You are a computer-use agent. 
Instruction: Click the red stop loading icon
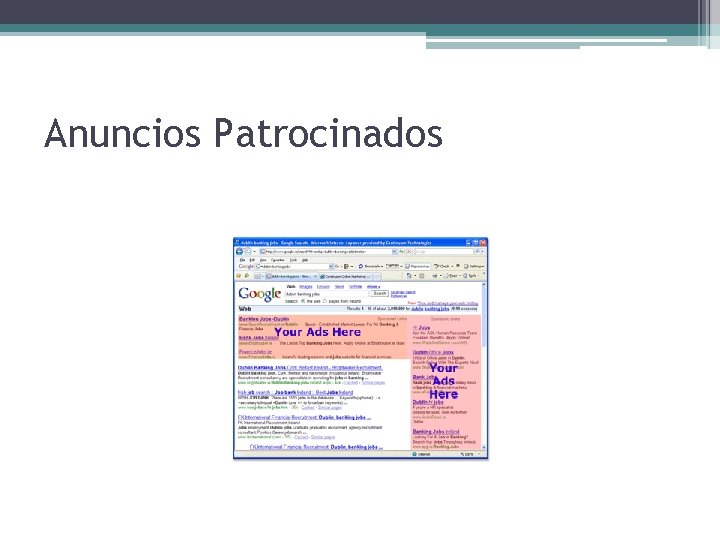409,252
